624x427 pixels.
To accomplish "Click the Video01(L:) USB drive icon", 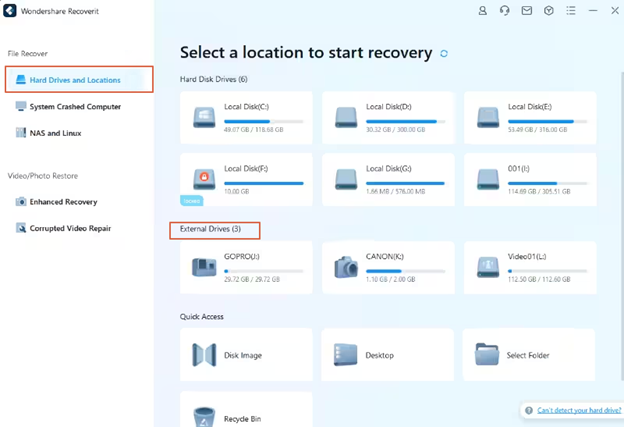I will 488,267.
